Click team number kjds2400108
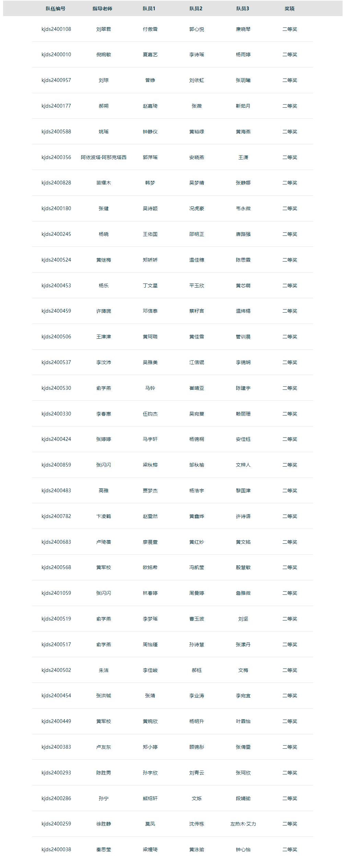Image resolution: width=345 pixels, height=868 pixels. click(x=56, y=29)
